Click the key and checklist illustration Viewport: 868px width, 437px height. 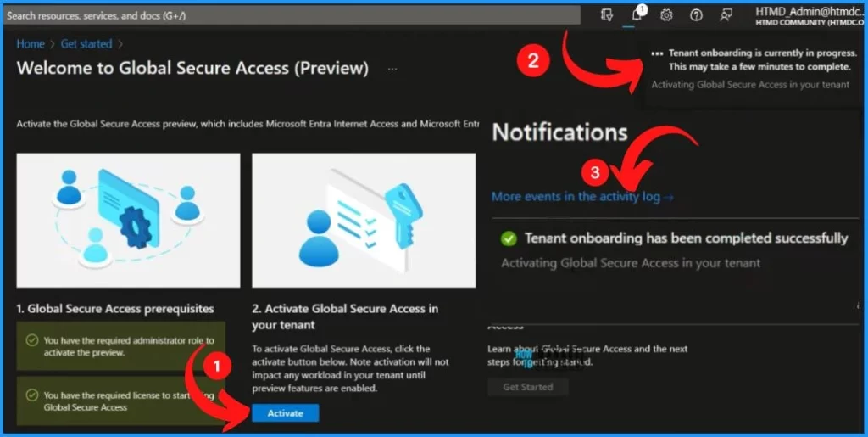364,221
